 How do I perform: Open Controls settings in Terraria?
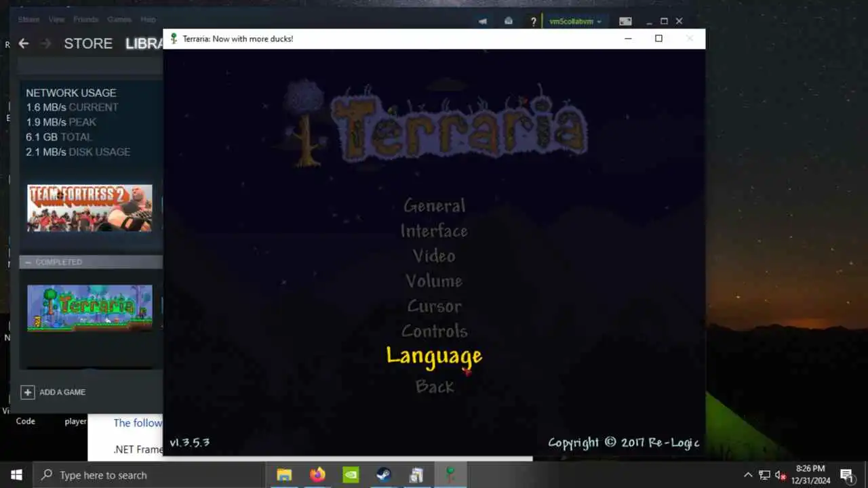tap(434, 331)
